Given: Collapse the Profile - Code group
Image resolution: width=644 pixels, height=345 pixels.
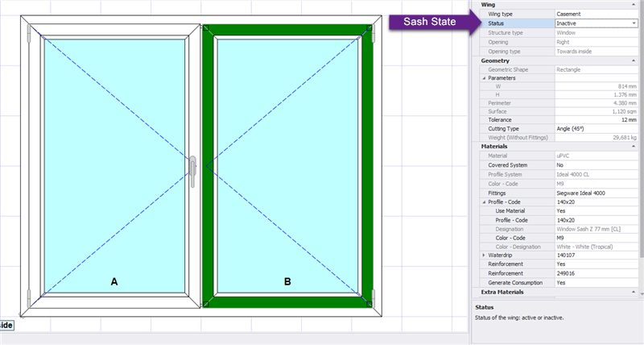Looking at the screenshot, I should [x=483, y=202].
